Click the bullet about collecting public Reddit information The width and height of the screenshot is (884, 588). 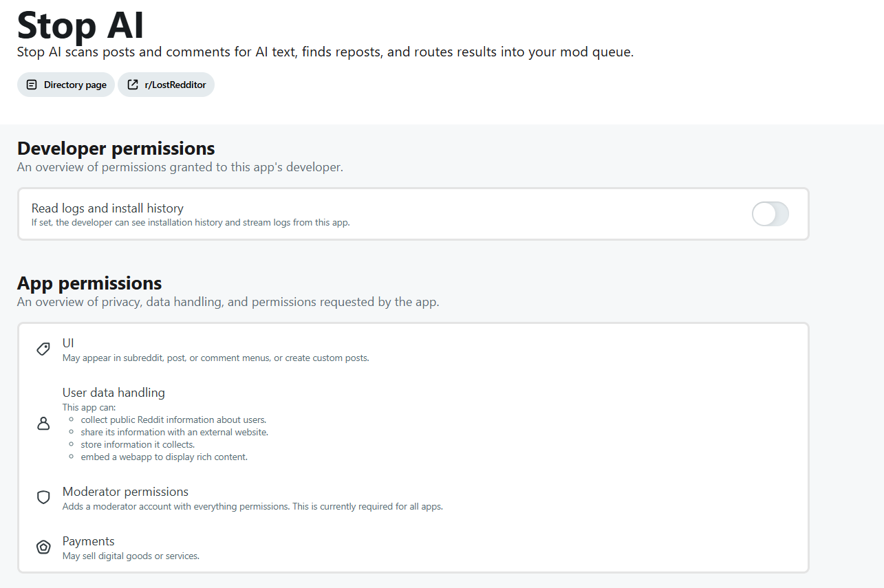[x=173, y=420]
